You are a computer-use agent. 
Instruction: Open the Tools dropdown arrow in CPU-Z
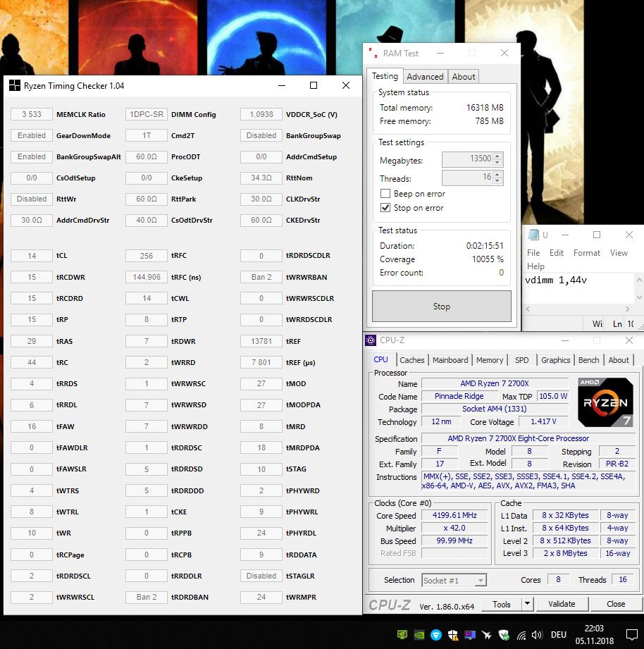[527, 604]
